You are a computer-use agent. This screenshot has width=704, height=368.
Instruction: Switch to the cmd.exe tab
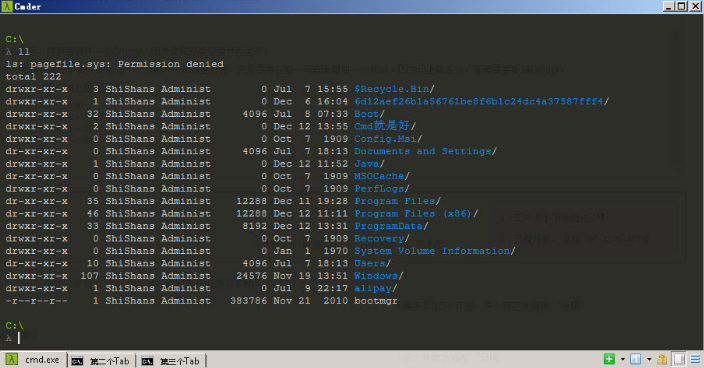[x=34, y=360]
